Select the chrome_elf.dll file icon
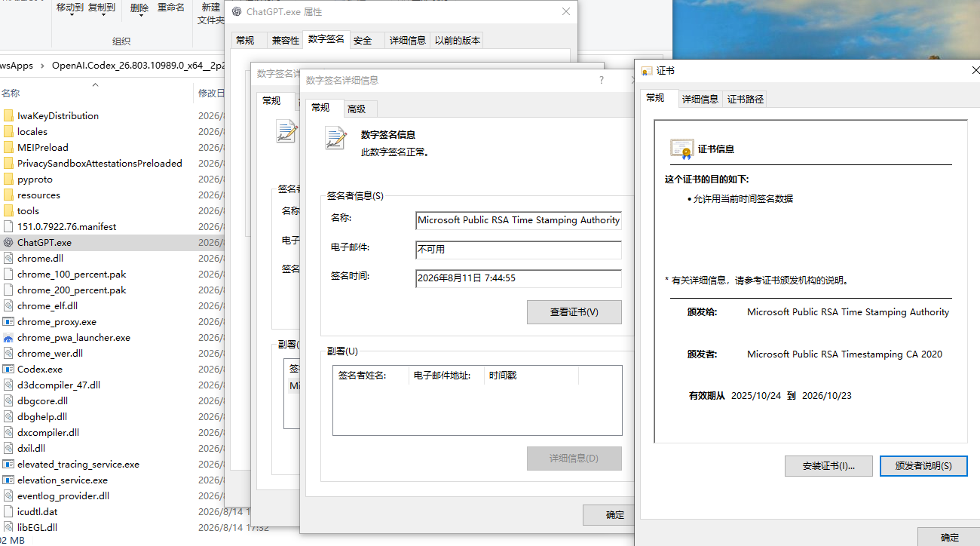Image resolution: width=980 pixels, height=546 pixels. 8,305
